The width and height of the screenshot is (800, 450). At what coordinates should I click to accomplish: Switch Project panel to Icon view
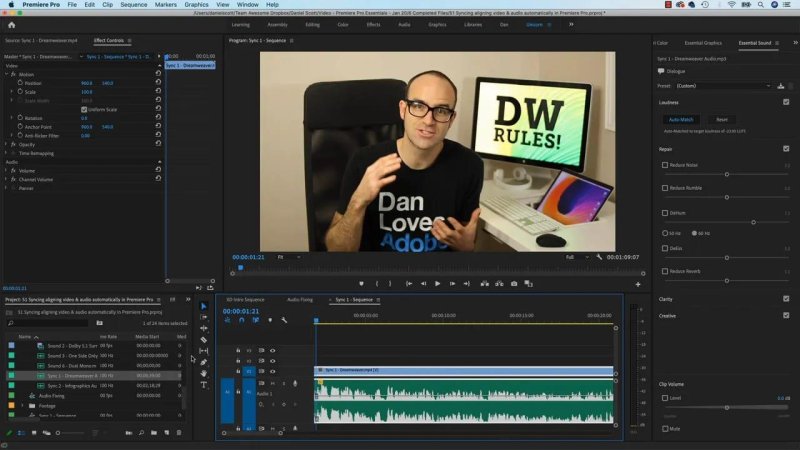pyautogui.click(x=34, y=433)
